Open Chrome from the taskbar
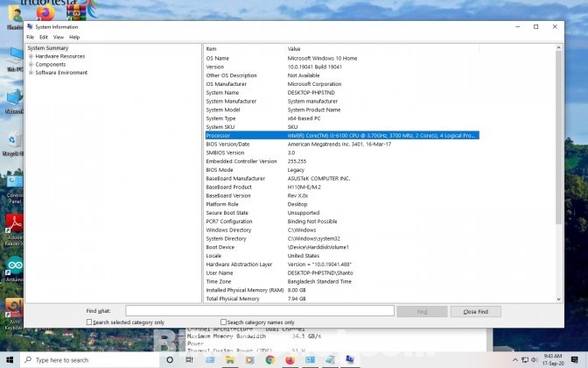 coord(269,360)
